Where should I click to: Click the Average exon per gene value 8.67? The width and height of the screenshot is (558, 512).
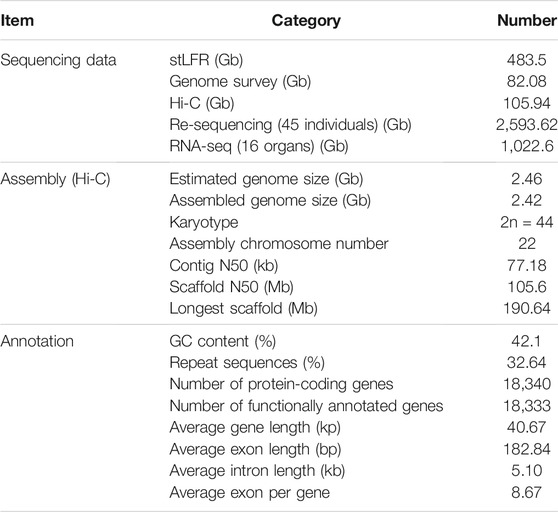pyautogui.click(x=527, y=492)
